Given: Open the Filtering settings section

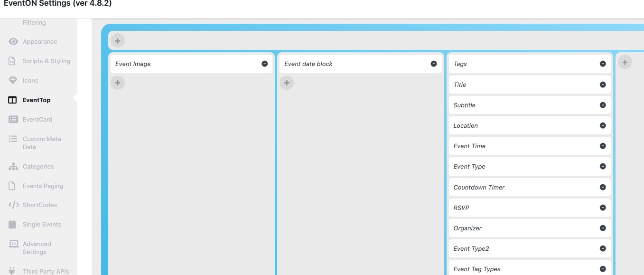Looking at the screenshot, I should [x=34, y=22].
